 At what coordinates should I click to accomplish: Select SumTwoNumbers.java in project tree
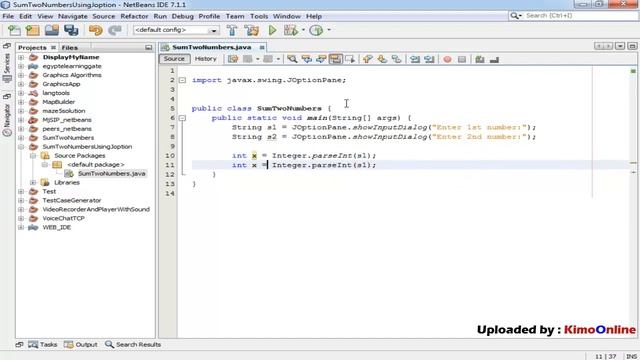click(x=111, y=173)
